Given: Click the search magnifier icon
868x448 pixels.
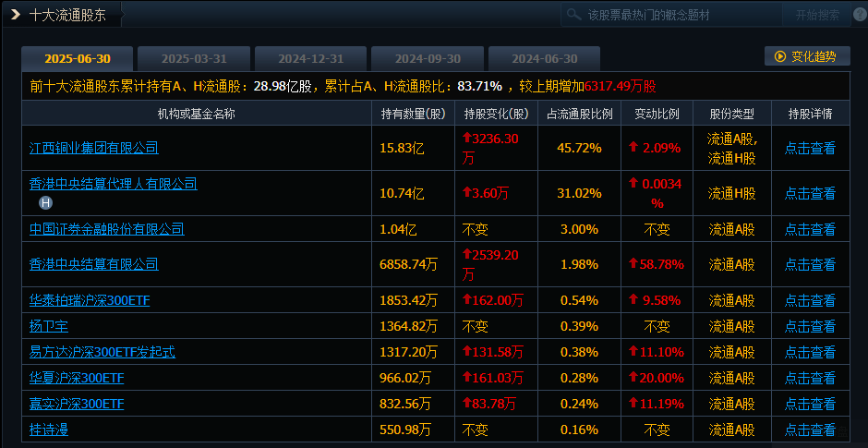Looking at the screenshot, I should 574,16.
